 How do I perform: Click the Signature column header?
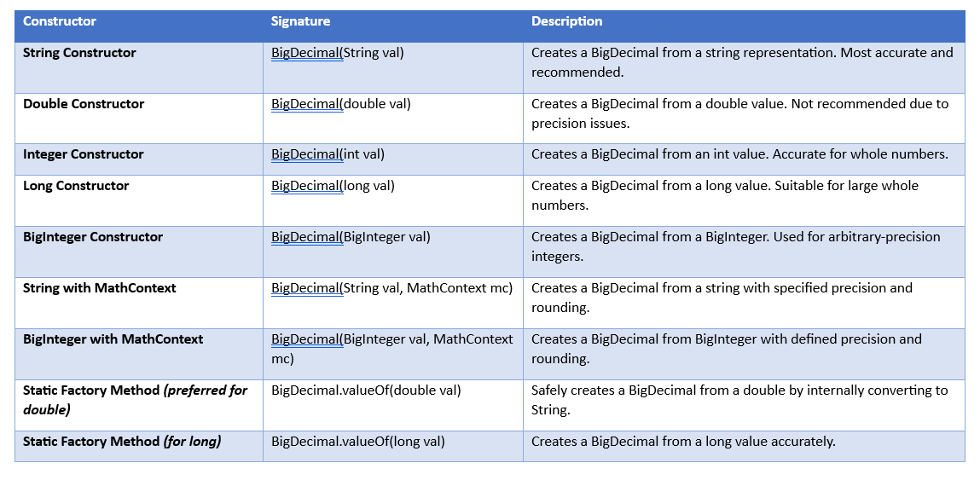pos(300,21)
